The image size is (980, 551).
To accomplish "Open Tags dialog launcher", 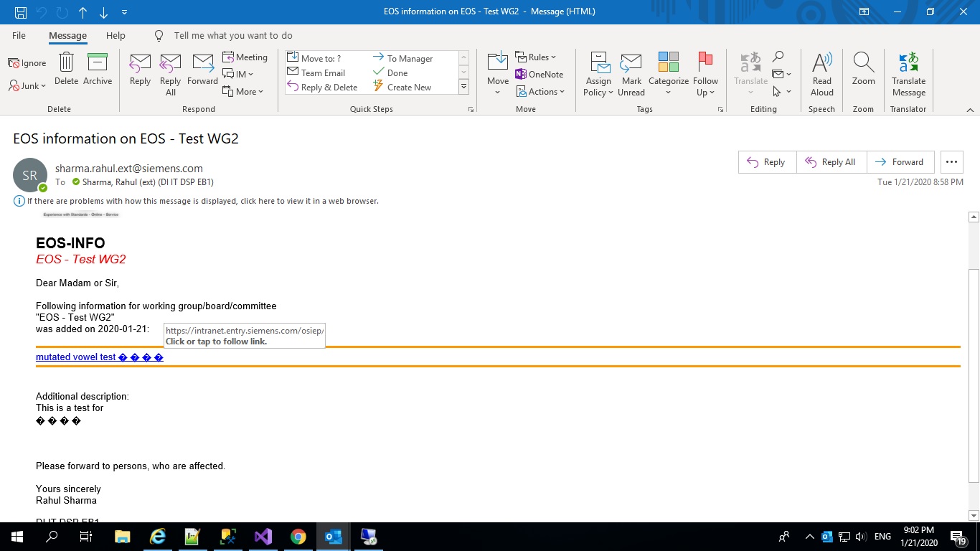I will click(720, 110).
